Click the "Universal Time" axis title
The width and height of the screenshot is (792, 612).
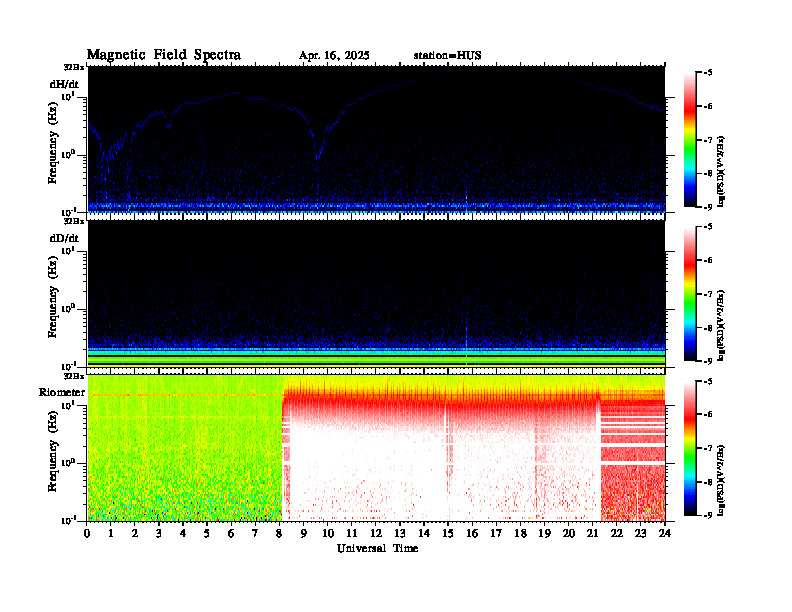tap(377, 548)
